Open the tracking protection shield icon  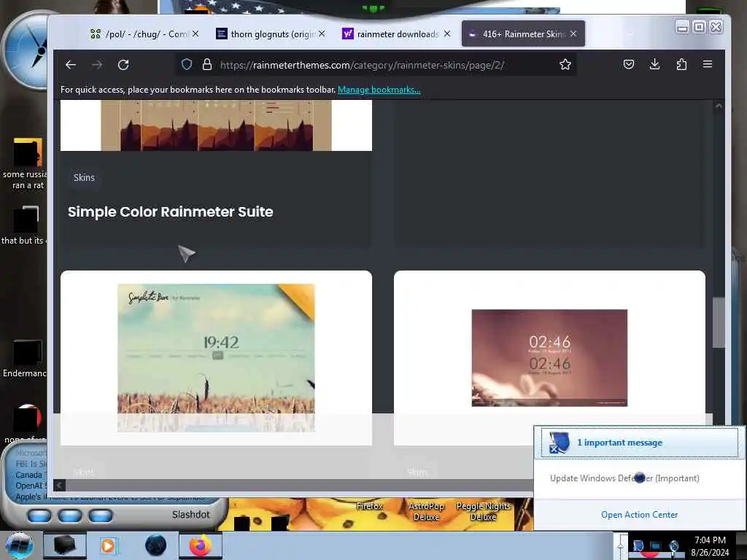tap(187, 64)
